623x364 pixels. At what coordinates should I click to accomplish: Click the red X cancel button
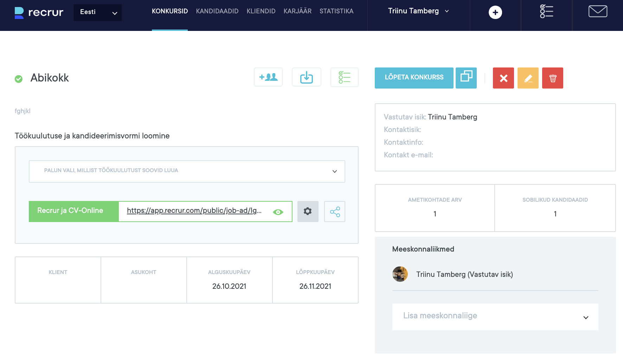pyautogui.click(x=503, y=78)
